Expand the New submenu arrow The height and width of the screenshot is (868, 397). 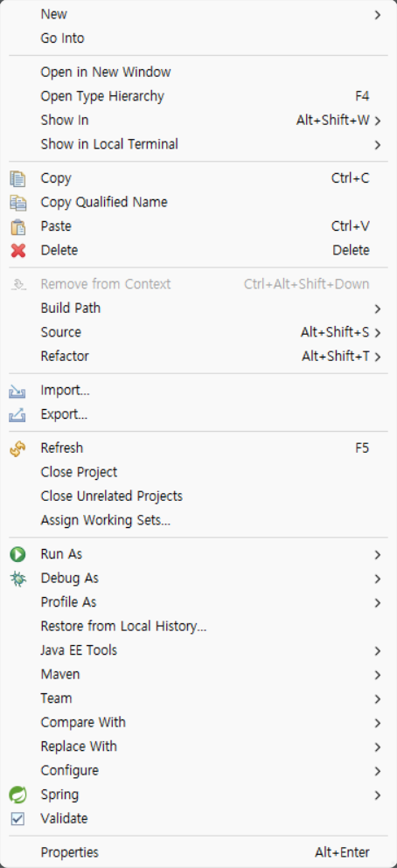pyautogui.click(x=378, y=15)
